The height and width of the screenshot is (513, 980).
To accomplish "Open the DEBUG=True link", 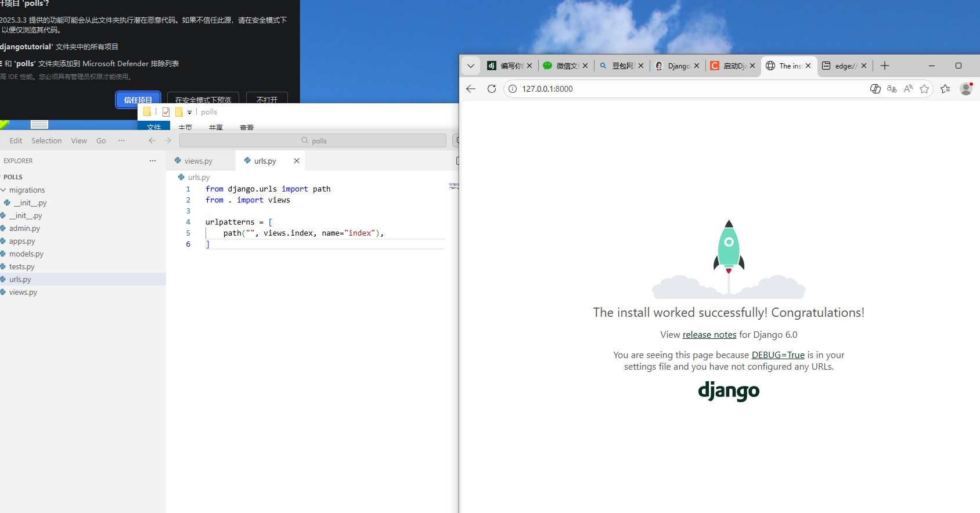I will (778, 355).
